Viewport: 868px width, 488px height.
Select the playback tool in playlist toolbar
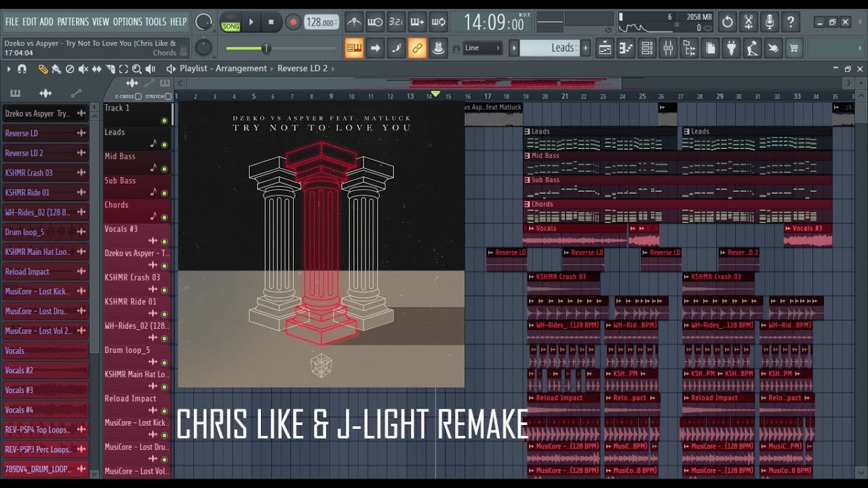(x=151, y=69)
